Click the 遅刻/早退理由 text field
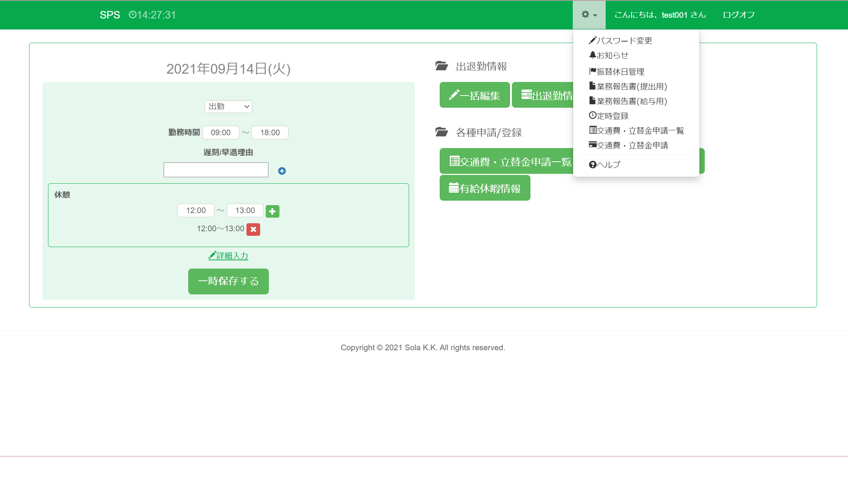The width and height of the screenshot is (848, 504). pyautogui.click(x=216, y=170)
